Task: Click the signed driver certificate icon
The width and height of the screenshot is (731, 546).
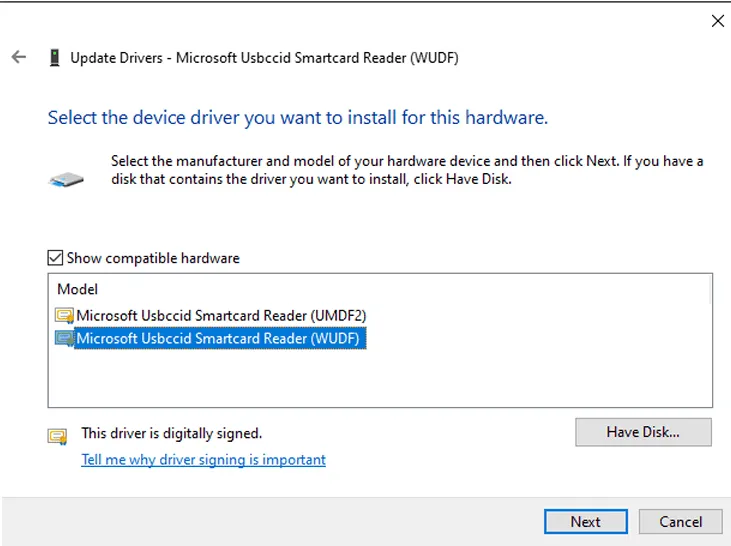Action: (57, 436)
